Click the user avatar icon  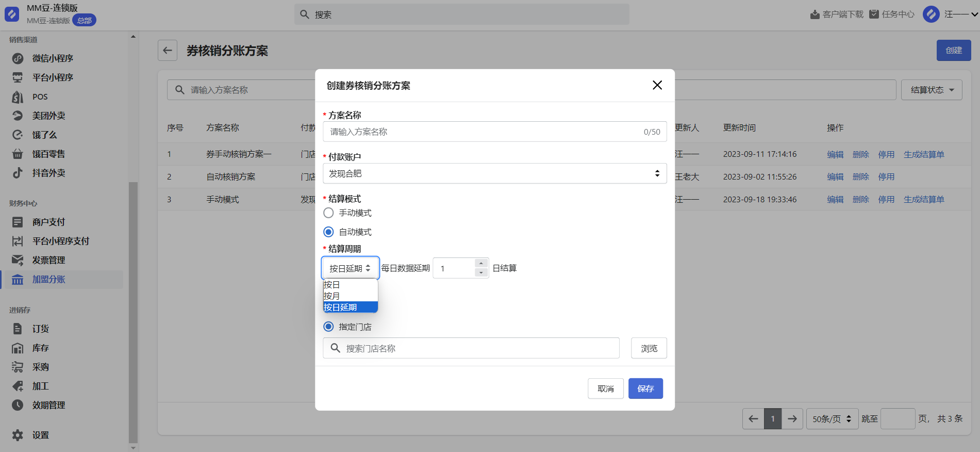[x=931, y=14]
